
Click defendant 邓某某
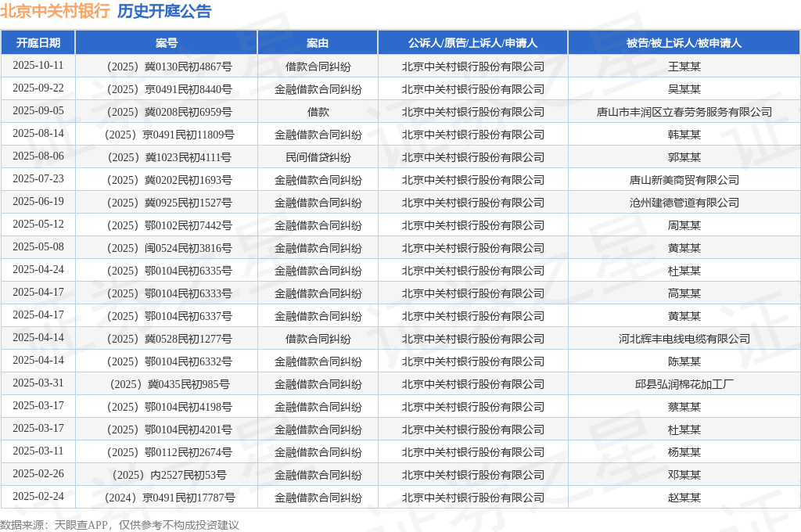684,475
